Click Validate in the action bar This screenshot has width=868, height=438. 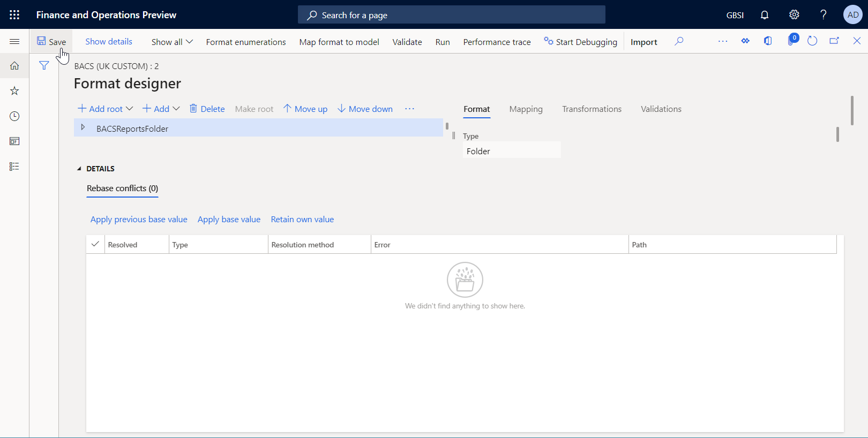point(407,42)
